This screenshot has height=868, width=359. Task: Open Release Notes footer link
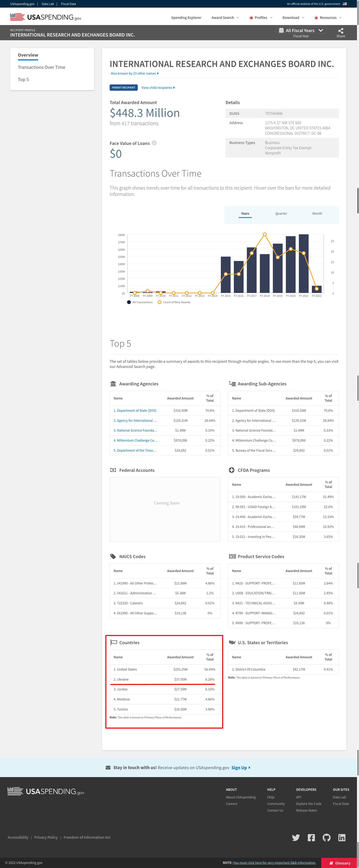coord(307,810)
